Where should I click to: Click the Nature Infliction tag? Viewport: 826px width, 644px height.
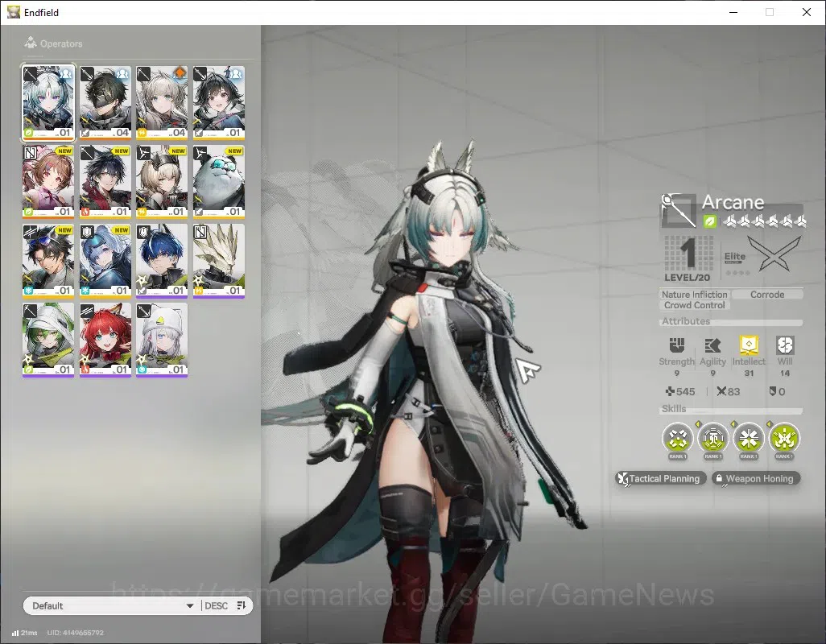click(694, 295)
